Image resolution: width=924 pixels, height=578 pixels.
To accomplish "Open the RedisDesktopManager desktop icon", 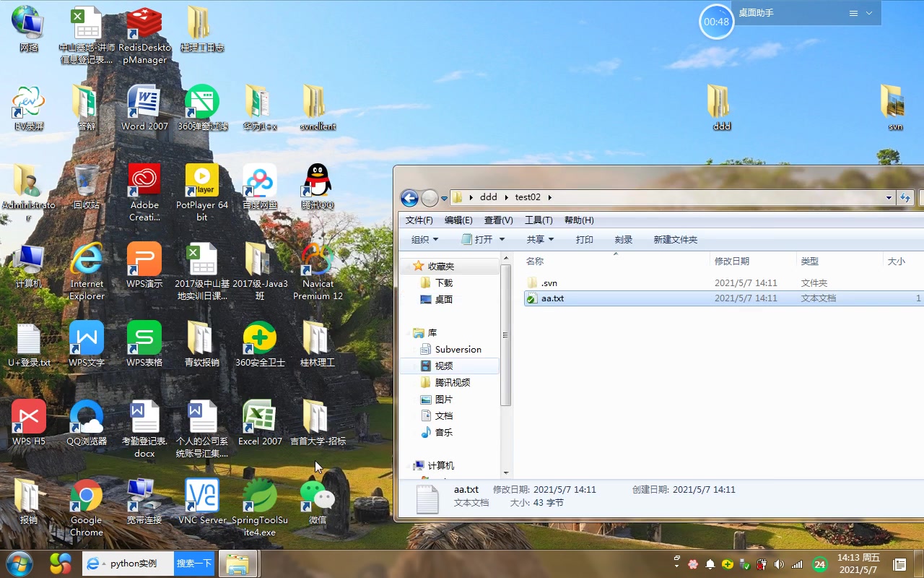I will pos(144,35).
